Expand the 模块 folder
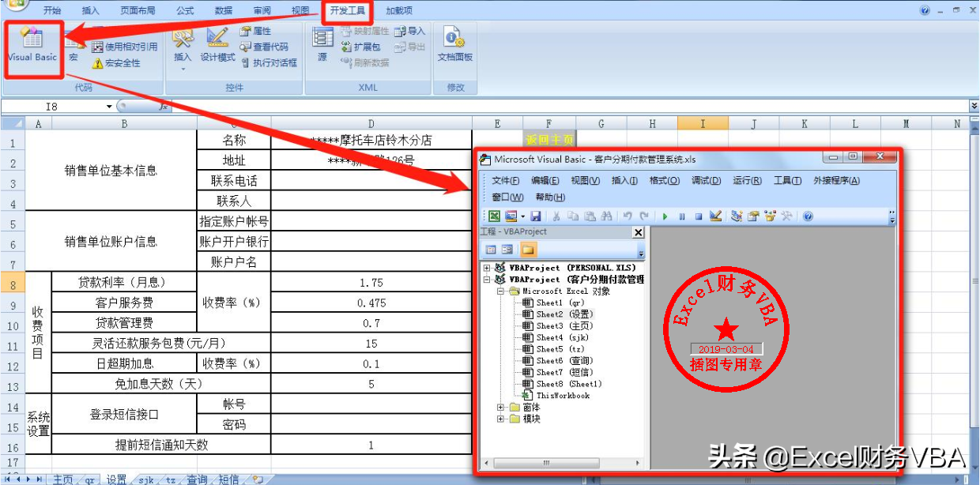The width and height of the screenshot is (980, 485). [500, 419]
